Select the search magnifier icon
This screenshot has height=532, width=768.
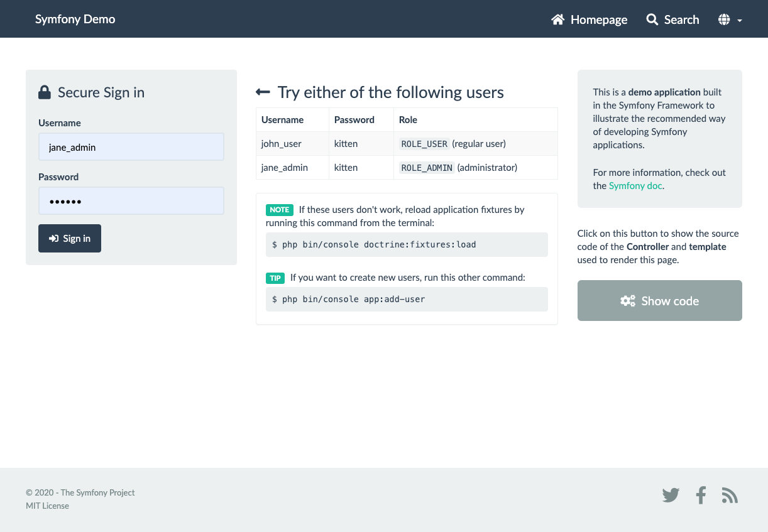click(x=651, y=19)
